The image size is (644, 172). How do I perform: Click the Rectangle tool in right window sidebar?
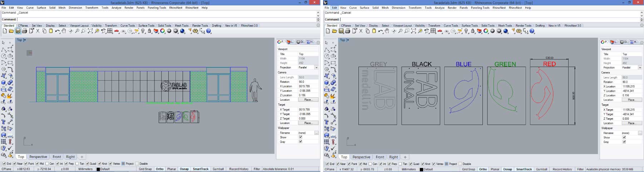coord(333,63)
